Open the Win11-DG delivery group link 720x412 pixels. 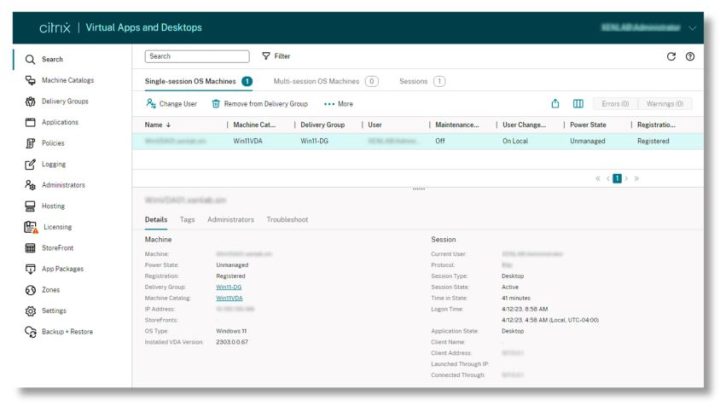click(229, 286)
